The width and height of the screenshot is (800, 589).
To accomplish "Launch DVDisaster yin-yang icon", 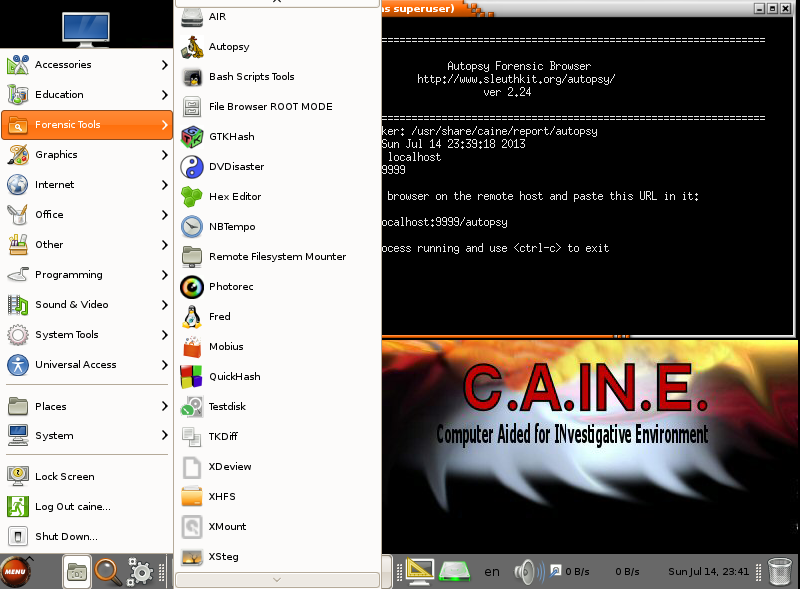I will click(x=192, y=167).
